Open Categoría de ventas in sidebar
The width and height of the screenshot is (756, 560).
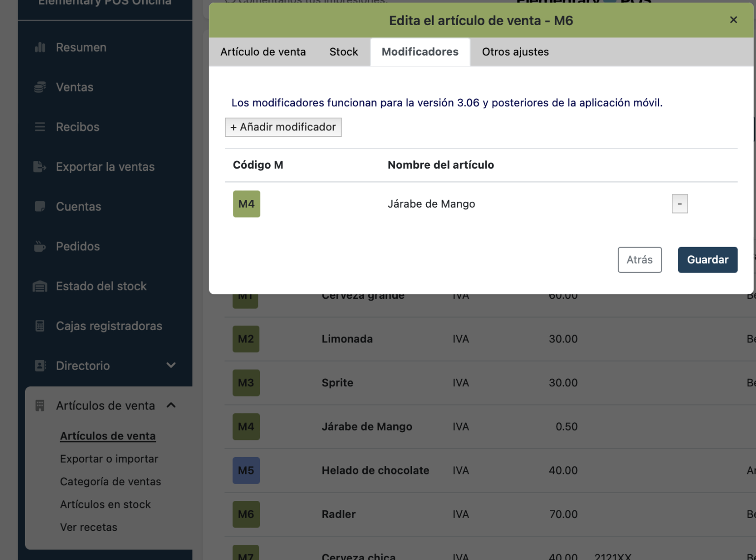[110, 481]
